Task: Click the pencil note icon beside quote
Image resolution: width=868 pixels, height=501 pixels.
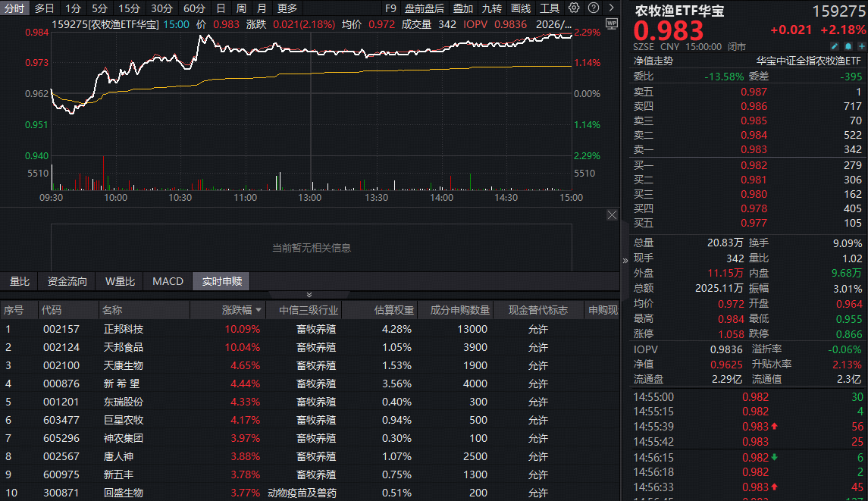Action: (835, 46)
